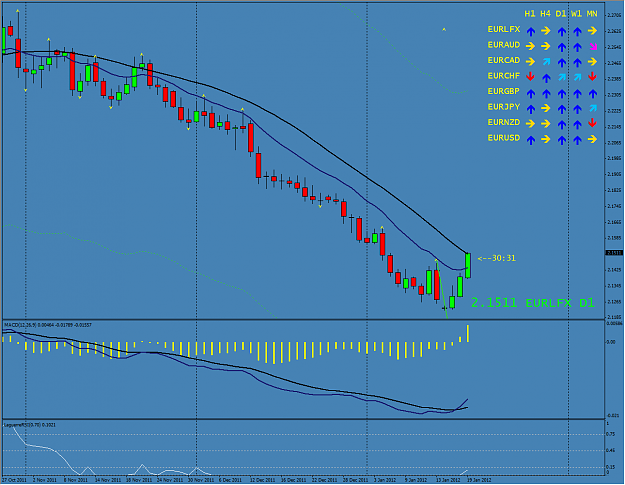This screenshot has width=625, height=485.
Task: Click the EURLFX MN yellow right arrow
Action: tap(592, 31)
